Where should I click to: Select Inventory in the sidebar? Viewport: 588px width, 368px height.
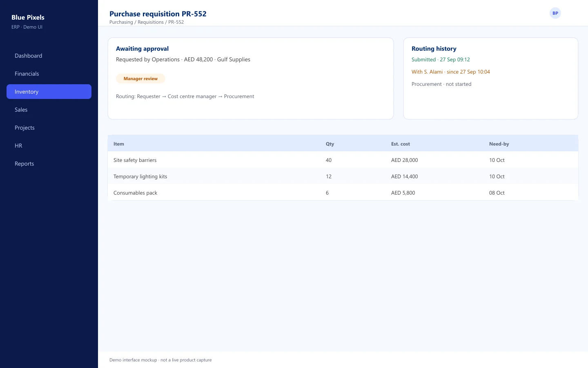pos(49,92)
